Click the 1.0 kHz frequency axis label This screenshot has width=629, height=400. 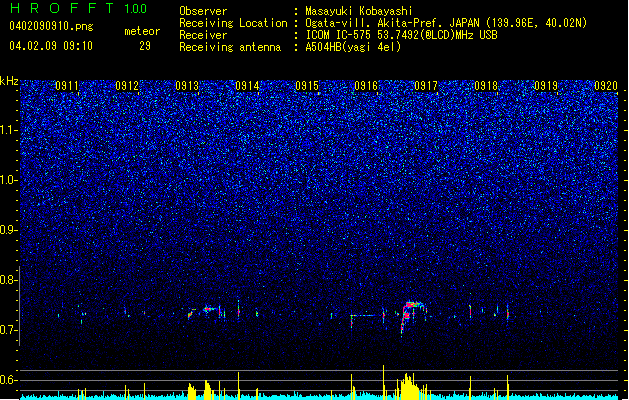(9, 180)
